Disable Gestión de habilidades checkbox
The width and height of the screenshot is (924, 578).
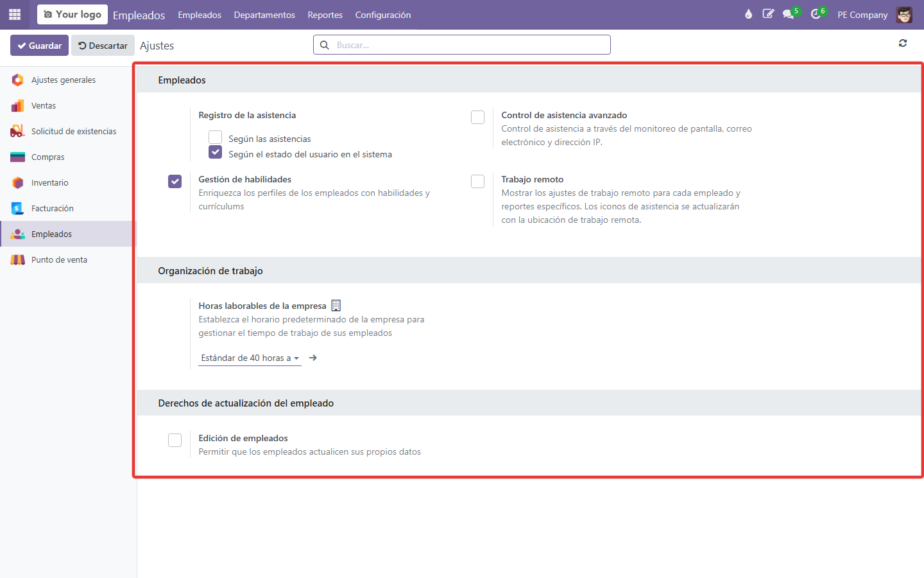tap(175, 181)
